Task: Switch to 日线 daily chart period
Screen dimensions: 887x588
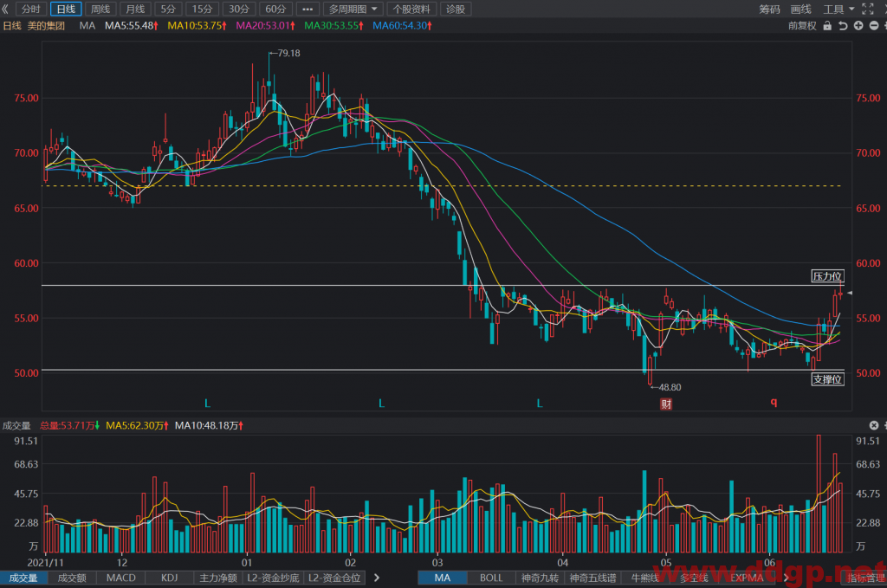Action: pos(66,9)
